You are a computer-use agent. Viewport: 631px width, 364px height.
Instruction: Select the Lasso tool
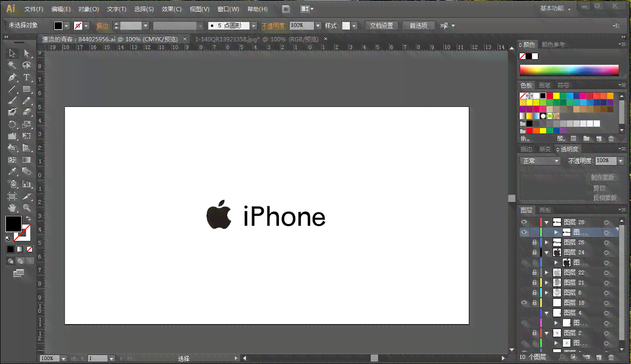pyautogui.click(x=27, y=66)
